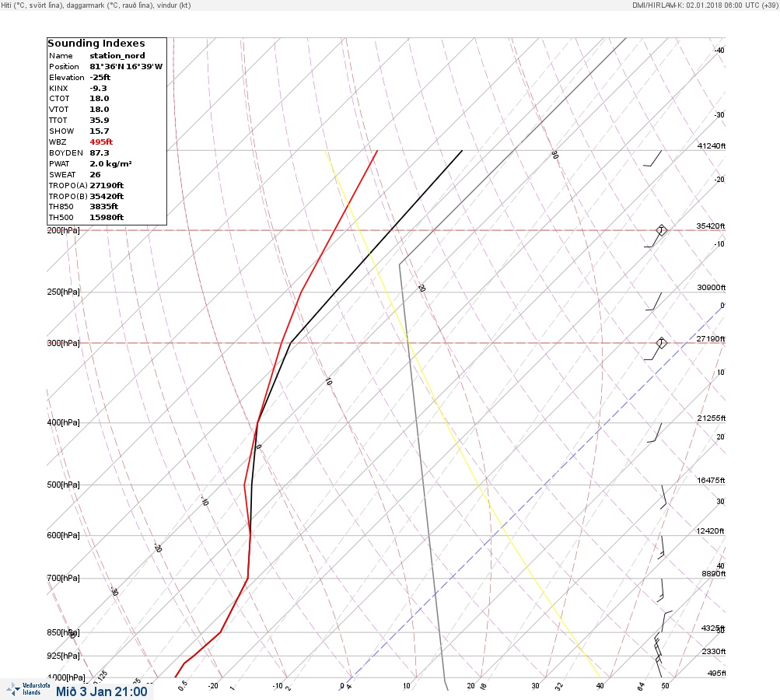Click the 16475ft height label
The width and height of the screenshot is (780, 700).
[712, 480]
